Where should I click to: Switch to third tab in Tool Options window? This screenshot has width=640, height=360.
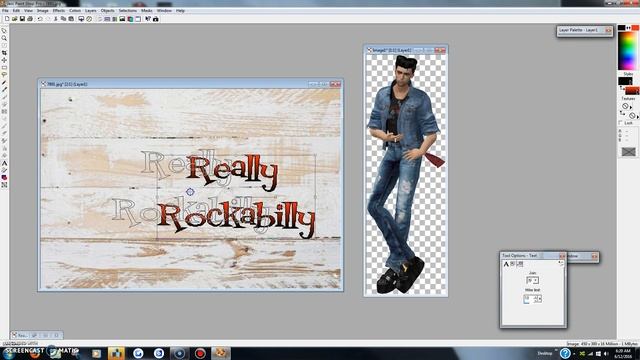coord(520,264)
